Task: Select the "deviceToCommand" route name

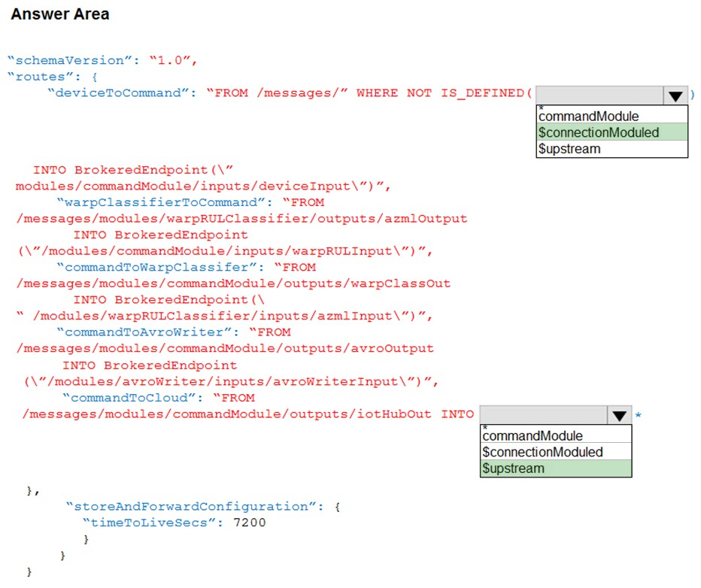Action: [118, 93]
